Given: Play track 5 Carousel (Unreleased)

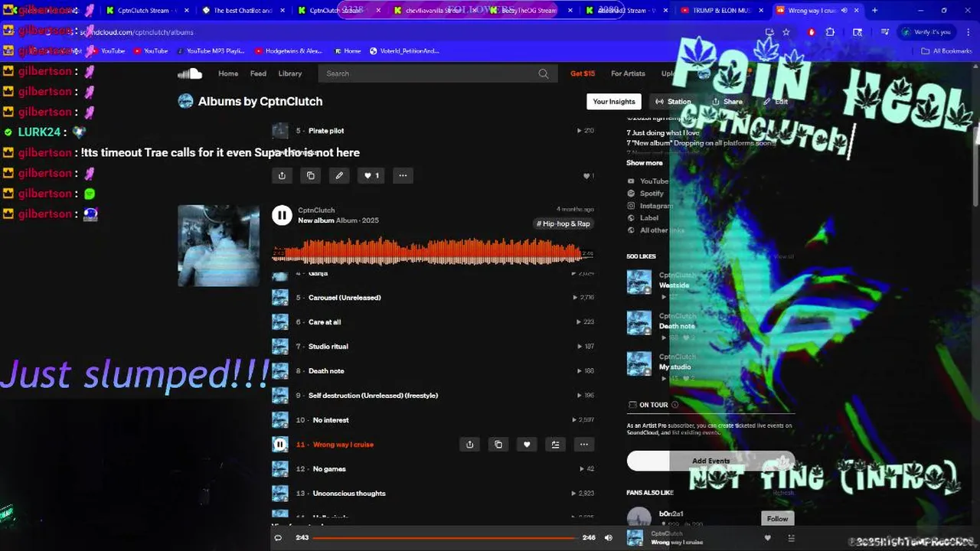Looking at the screenshot, I should pyautogui.click(x=345, y=298).
